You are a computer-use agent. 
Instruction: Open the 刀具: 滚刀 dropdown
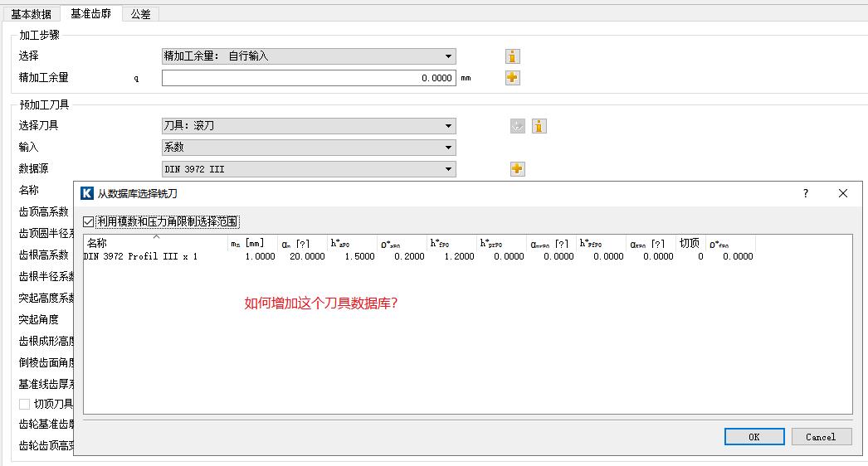pos(309,126)
